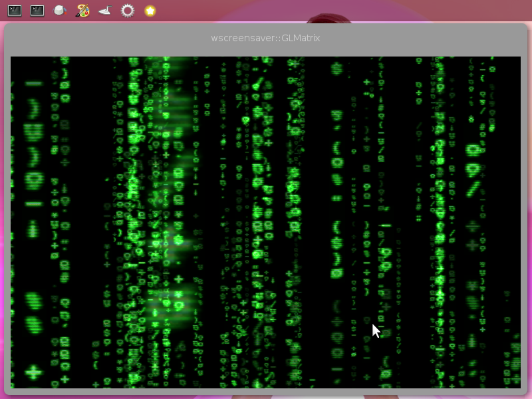
Task: Launch the first terminal emulator
Action: coord(15,10)
